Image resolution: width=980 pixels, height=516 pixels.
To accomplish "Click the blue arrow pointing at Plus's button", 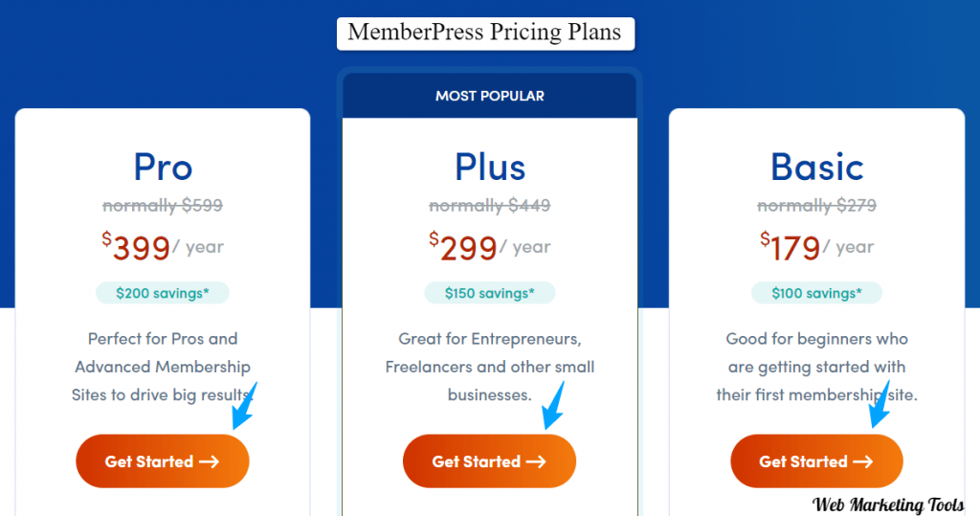I will pyautogui.click(x=553, y=407).
